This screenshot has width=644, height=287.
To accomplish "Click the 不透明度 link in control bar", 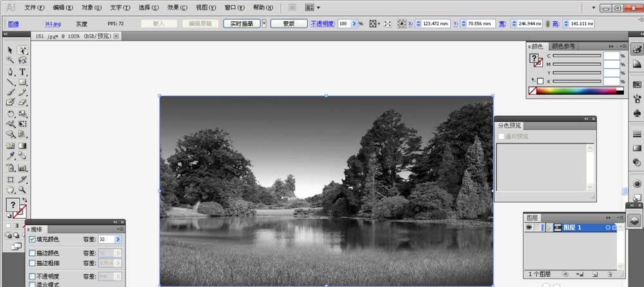I will pos(323,24).
